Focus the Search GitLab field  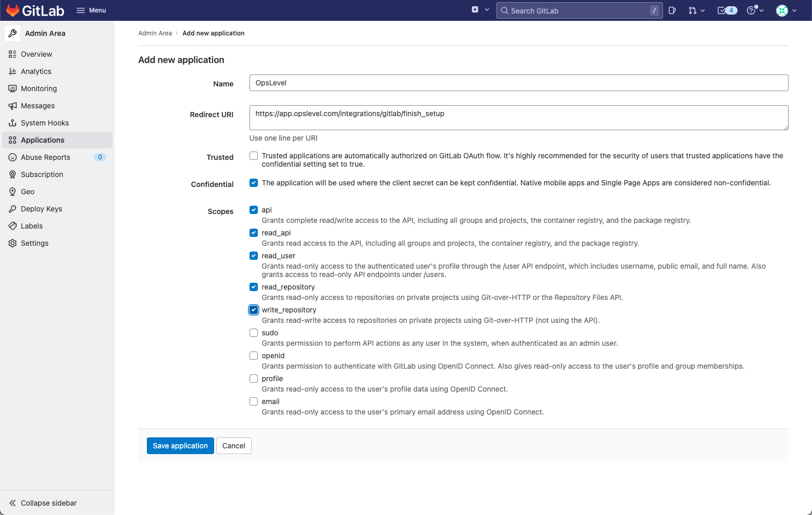[579, 10]
